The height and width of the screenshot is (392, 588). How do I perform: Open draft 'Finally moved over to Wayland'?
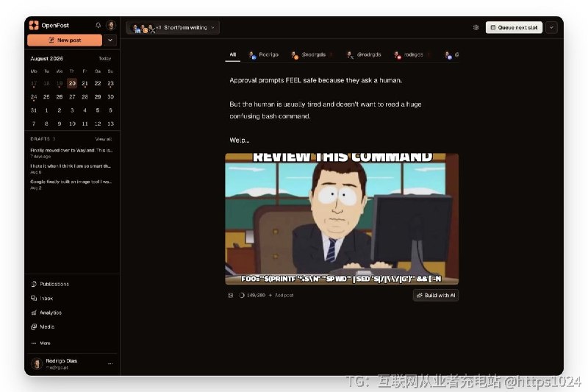coord(71,153)
